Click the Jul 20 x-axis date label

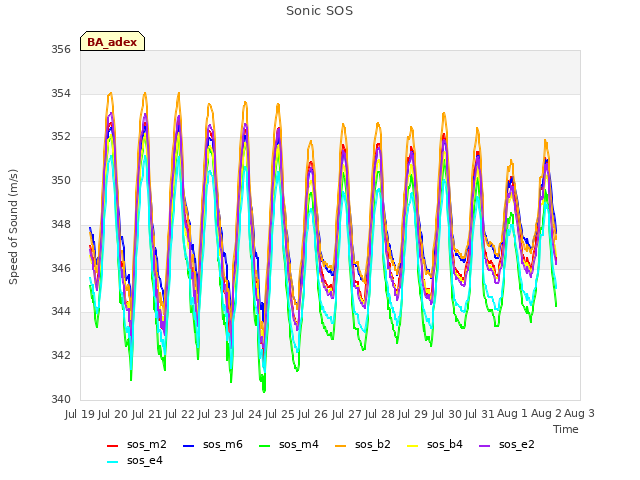pos(113,414)
